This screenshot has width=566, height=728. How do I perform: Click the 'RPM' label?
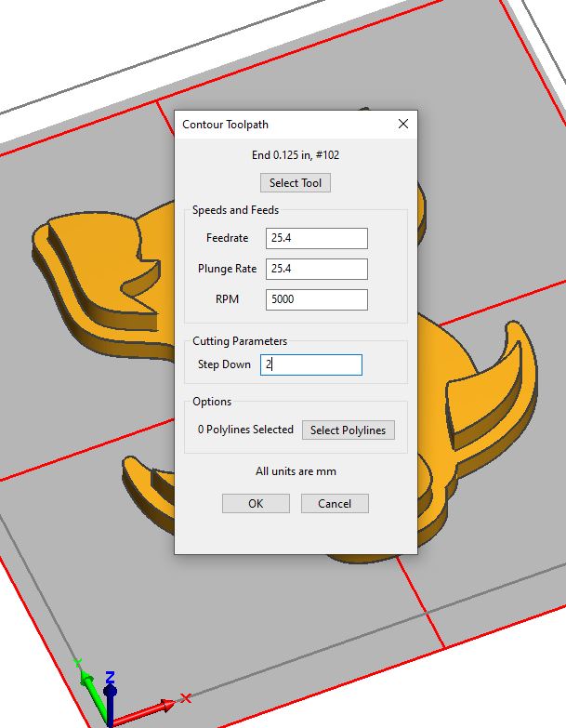click(x=228, y=299)
